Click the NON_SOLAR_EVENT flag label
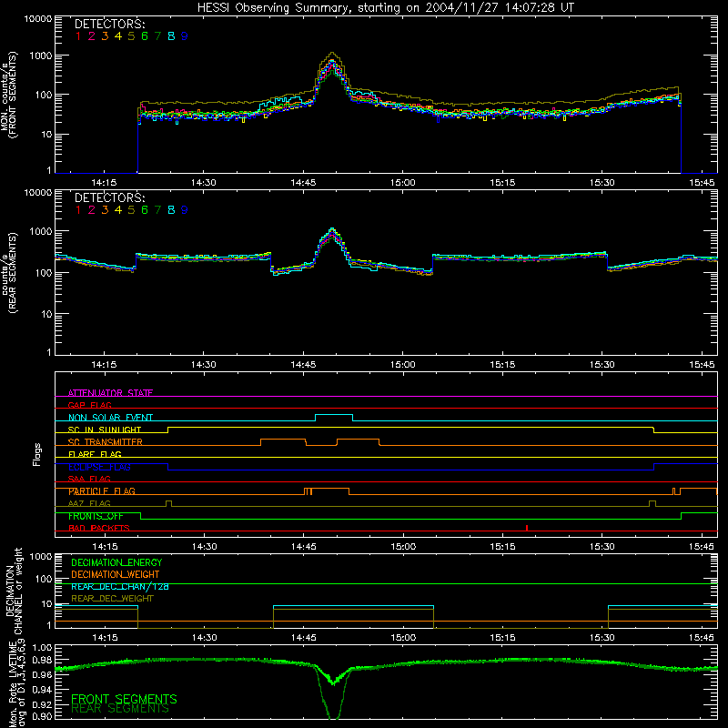Image resolution: width=728 pixels, height=728 pixels. click(x=110, y=418)
